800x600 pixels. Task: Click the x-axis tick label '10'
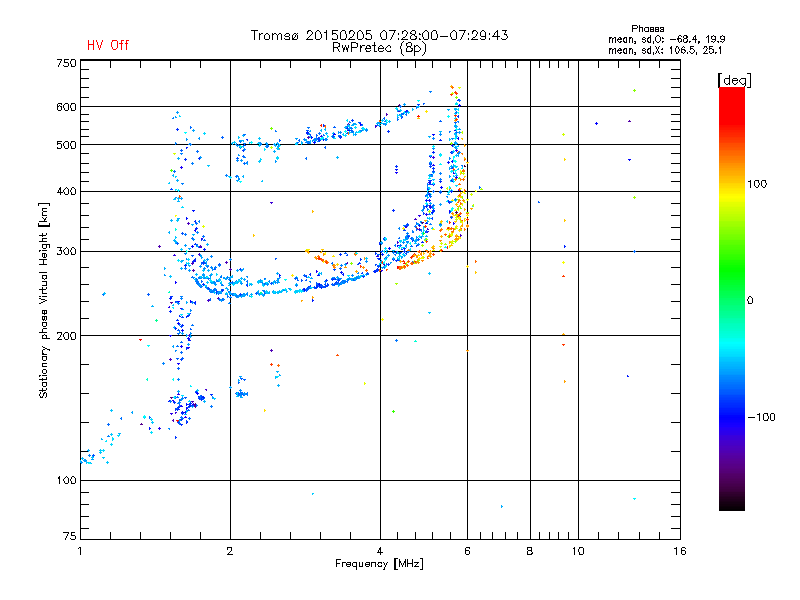pyautogui.click(x=578, y=551)
